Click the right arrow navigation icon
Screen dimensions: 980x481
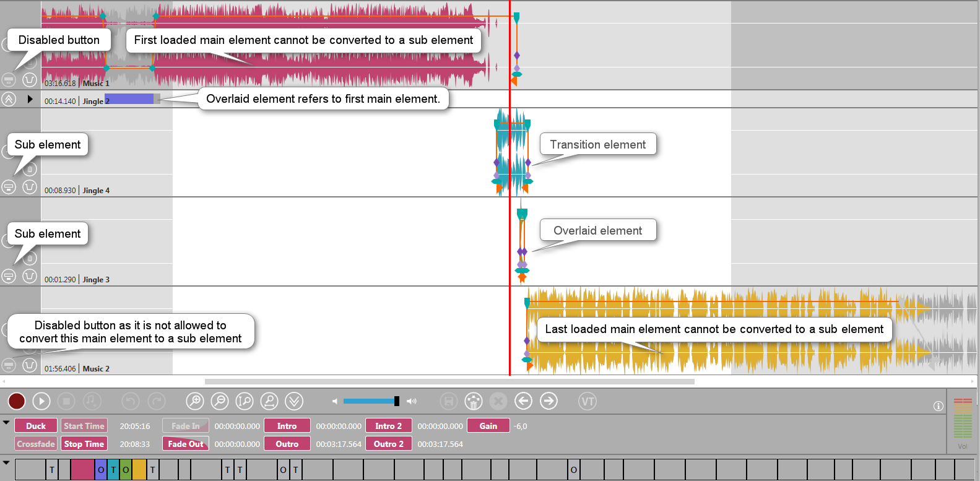pyautogui.click(x=549, y=401)
